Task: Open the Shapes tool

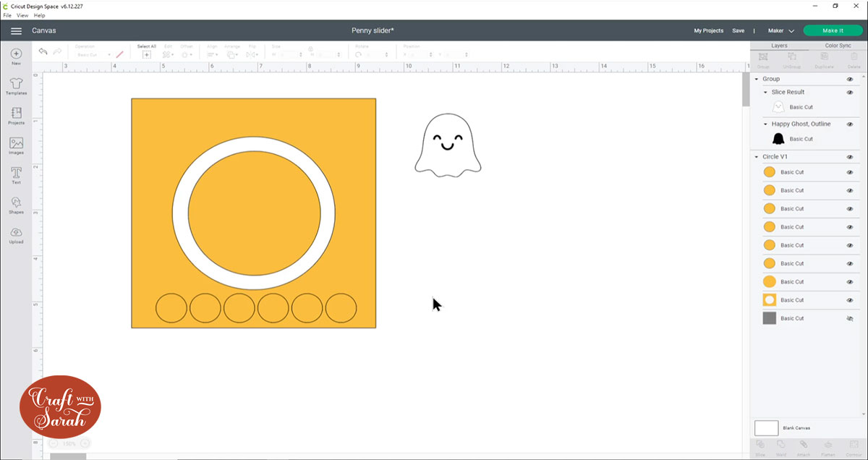Action: [x=16, y=205]
